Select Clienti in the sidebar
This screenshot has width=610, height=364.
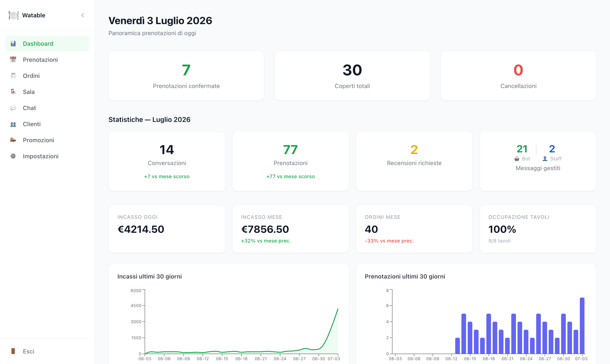[47, 124]
